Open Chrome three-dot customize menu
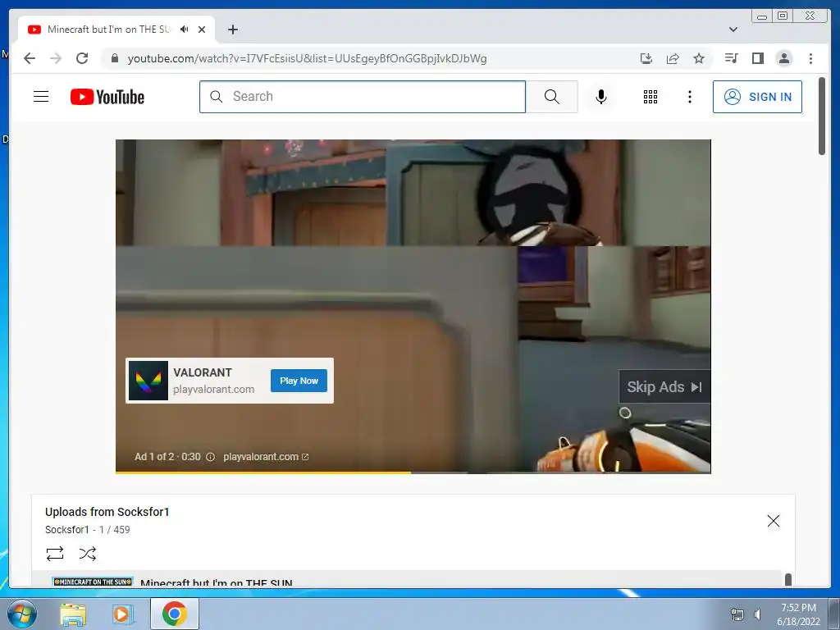 pos(810,58)
